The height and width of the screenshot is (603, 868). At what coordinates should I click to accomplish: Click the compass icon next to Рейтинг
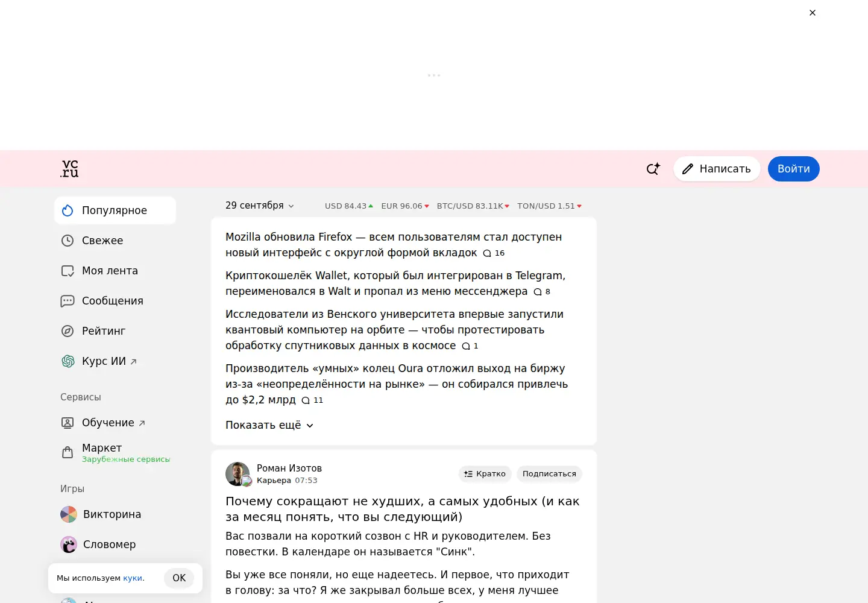pos(68,331)
